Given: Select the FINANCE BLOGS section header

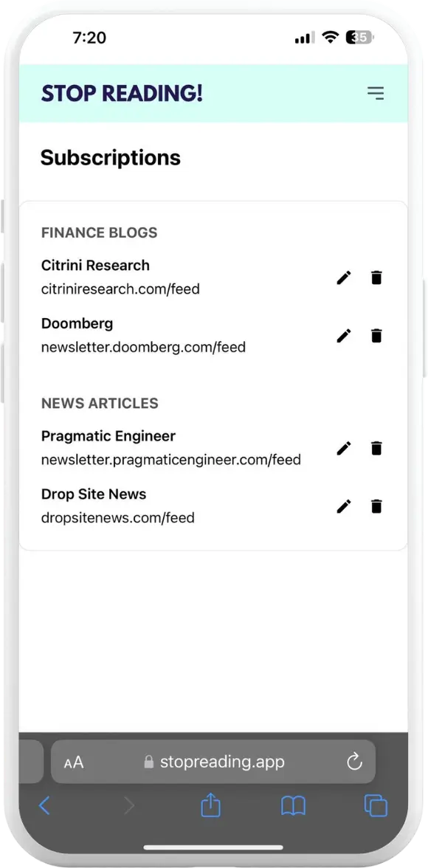Looking at the screenshot, I should [x=99, y=232].
